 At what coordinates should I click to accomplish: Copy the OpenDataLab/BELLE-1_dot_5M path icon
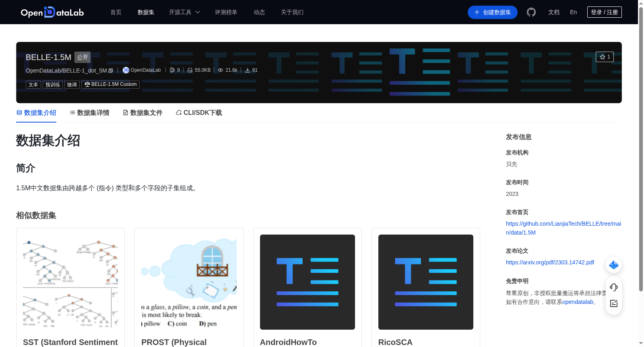(x=111, y=71)
